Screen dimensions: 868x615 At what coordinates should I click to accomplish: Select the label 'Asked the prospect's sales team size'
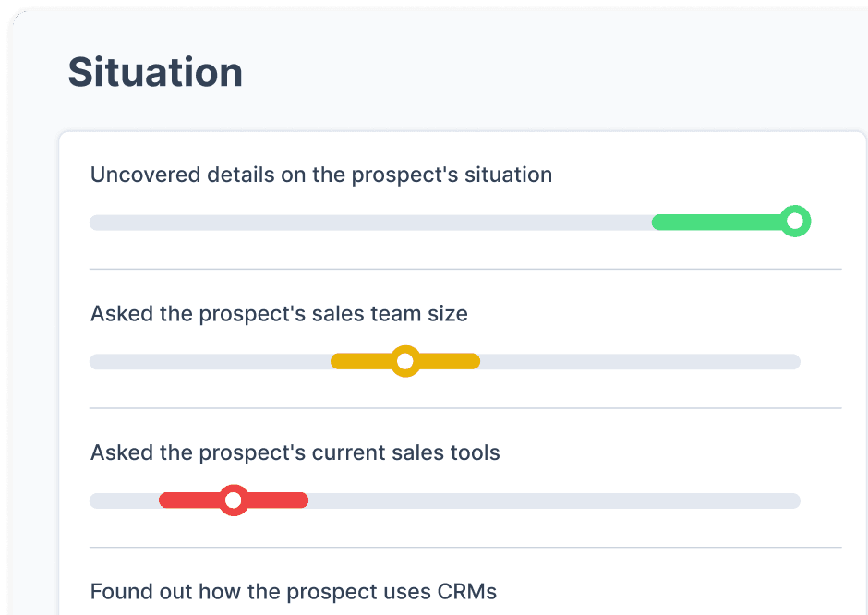(x=279, y=313)
